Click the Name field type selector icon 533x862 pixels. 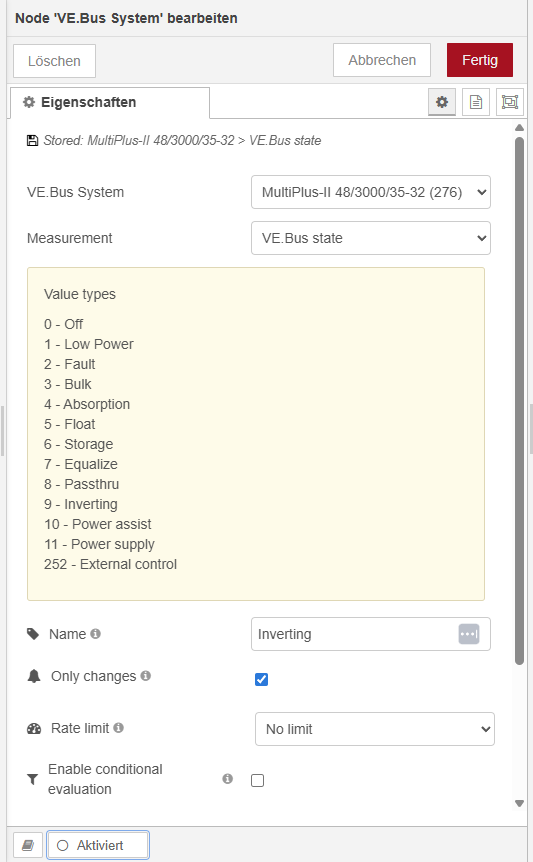tap(469, 634)
